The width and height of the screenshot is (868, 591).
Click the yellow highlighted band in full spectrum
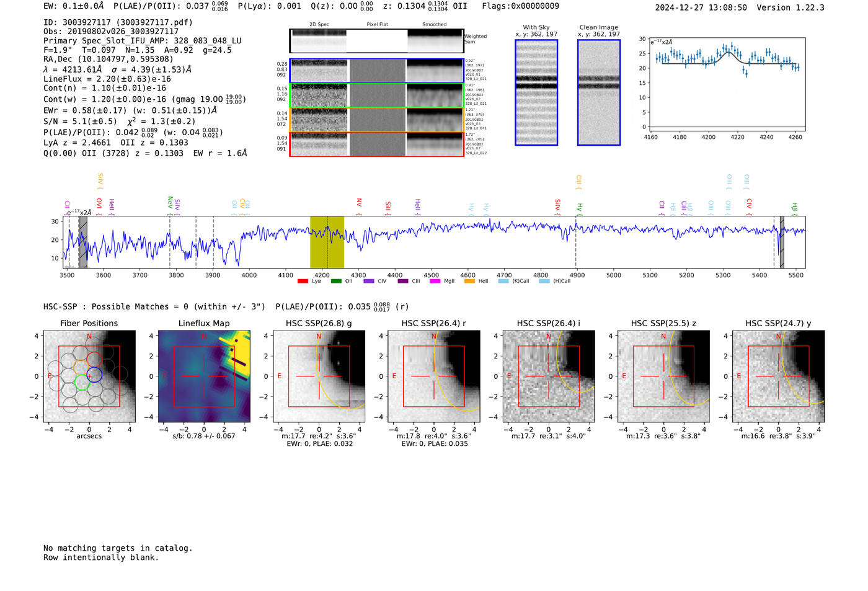click(327, 242)
